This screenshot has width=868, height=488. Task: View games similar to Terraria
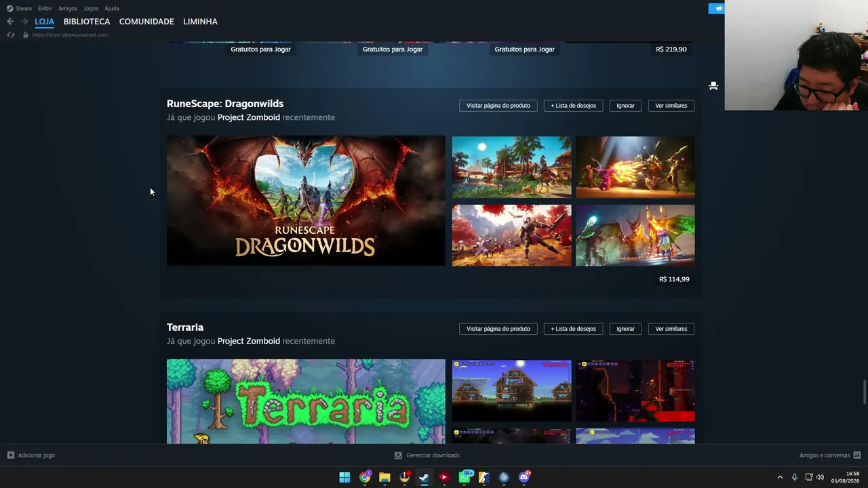pos(671,329)
